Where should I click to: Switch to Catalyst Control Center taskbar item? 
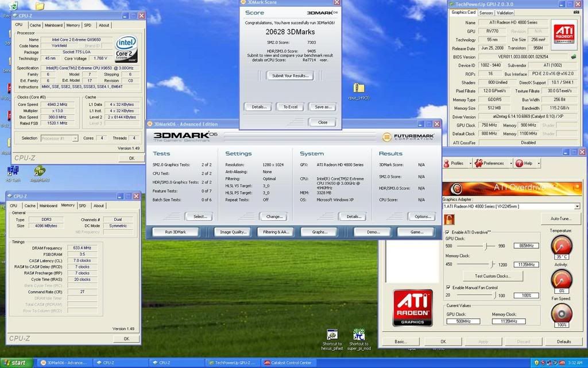point(289,363)
